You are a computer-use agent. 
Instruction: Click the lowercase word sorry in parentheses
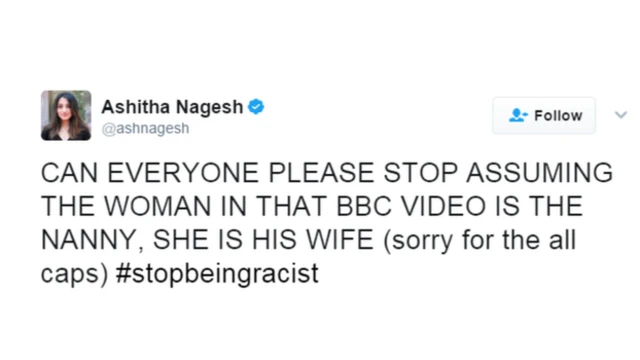click(x=418, y=241)
